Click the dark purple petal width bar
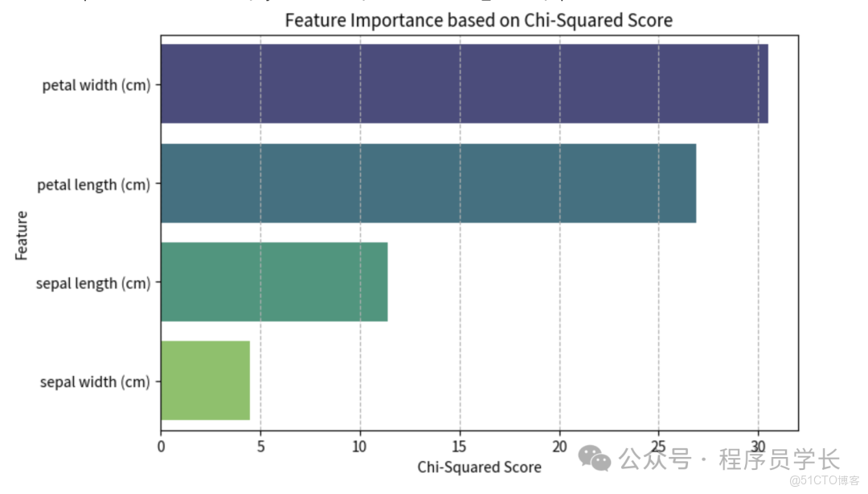The width and height of the screenshot is (868, 494). coord(464,84)
